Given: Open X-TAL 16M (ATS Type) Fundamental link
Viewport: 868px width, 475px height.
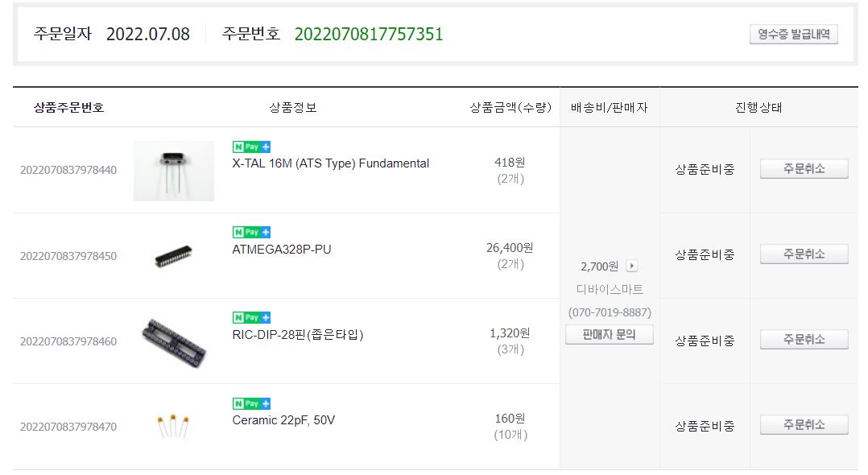Looking at the screenshot, I should (x=330, y=163).
